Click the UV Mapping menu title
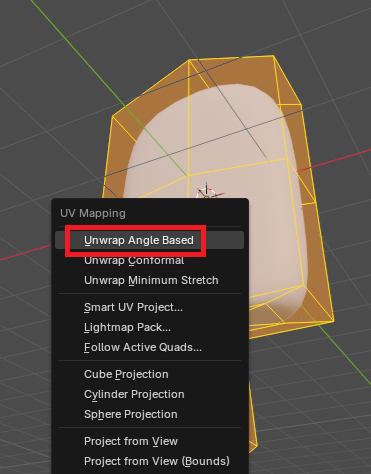This screenshot has height=474, width=371. (93, 213)
